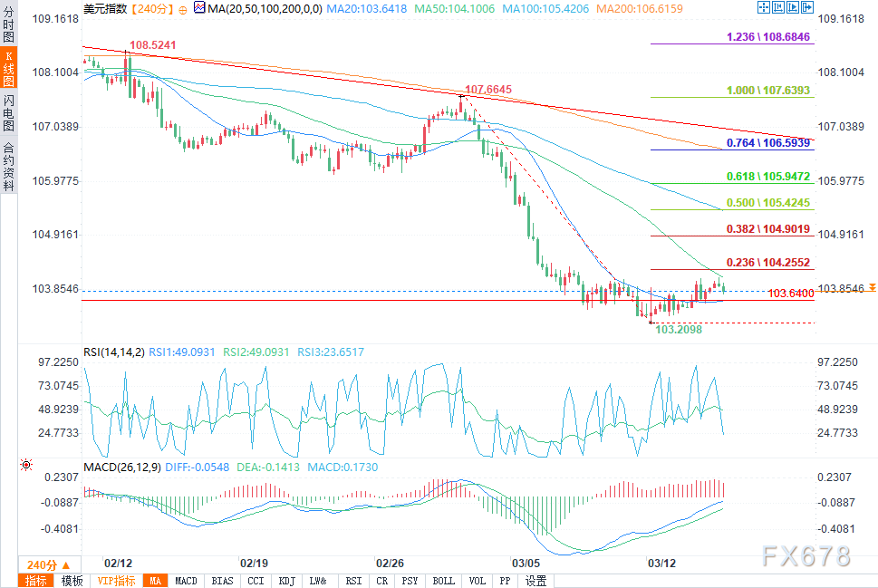Click the orange crosshair circle beside 240分

click(x=182, y=10)
